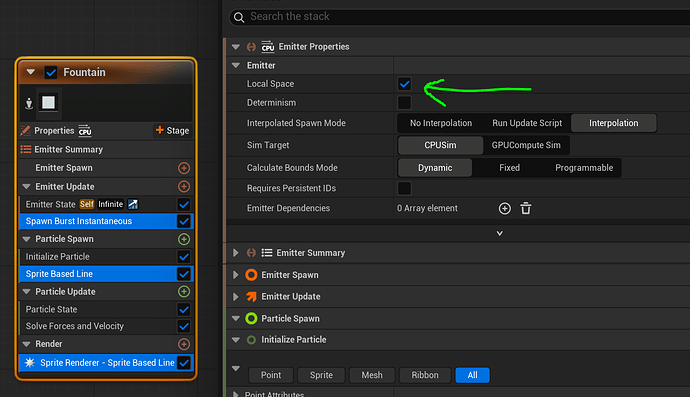Toggle the Emitter State module checkbox
This screenshot has height=397, width=690.
(184, 204)
